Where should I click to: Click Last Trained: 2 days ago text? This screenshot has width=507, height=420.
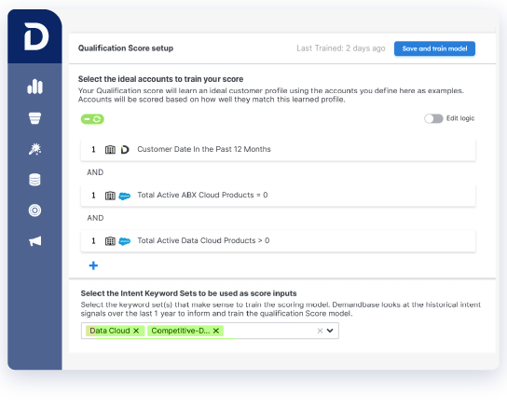(341, 48)
